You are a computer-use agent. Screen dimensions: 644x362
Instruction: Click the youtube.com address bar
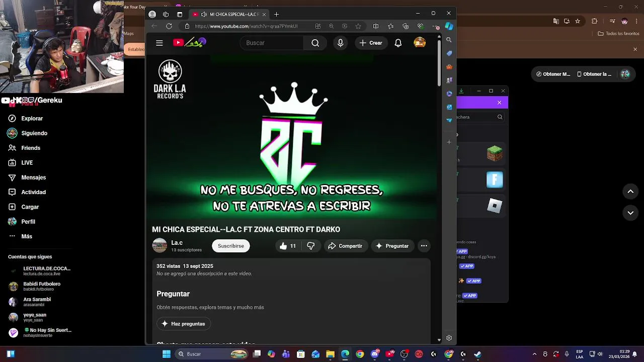tap(246, 26)
